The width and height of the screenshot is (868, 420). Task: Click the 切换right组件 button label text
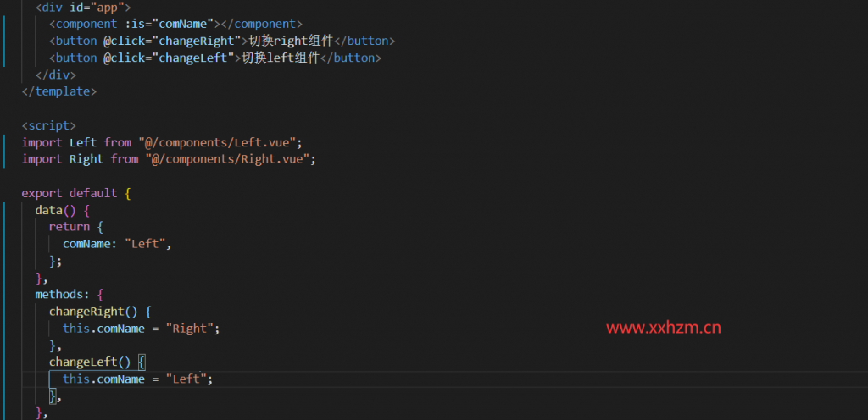(x=288, y=41)
